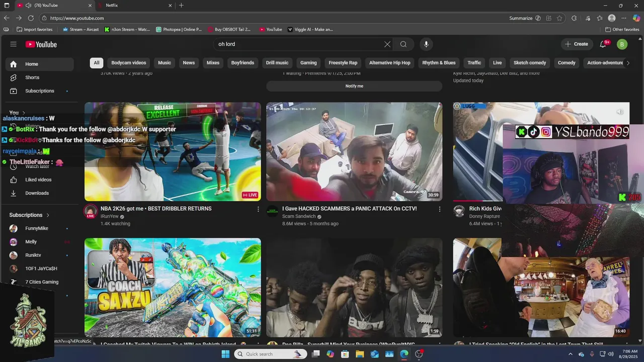Refresh the page in the browser
Image resolution: width=644 pixels, height=362 pixels.
tap(31, 18)
